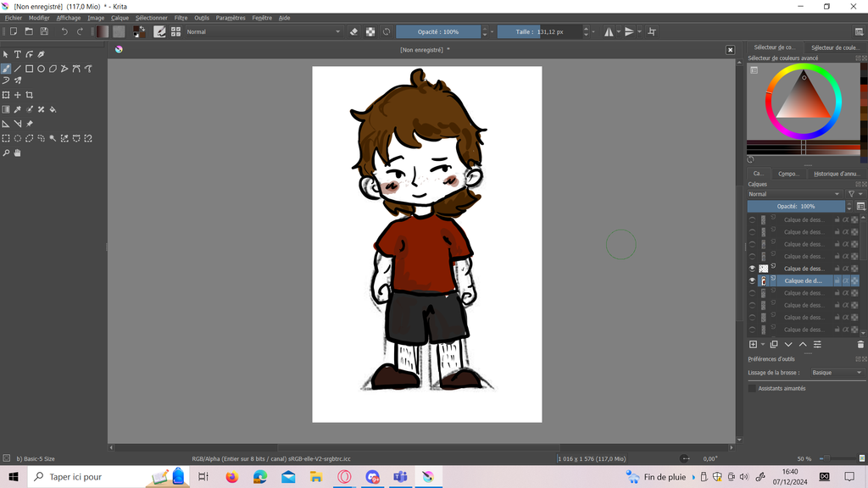Delete the layer using the trash icon
The image size is (868, 488).
coord(860,345)
